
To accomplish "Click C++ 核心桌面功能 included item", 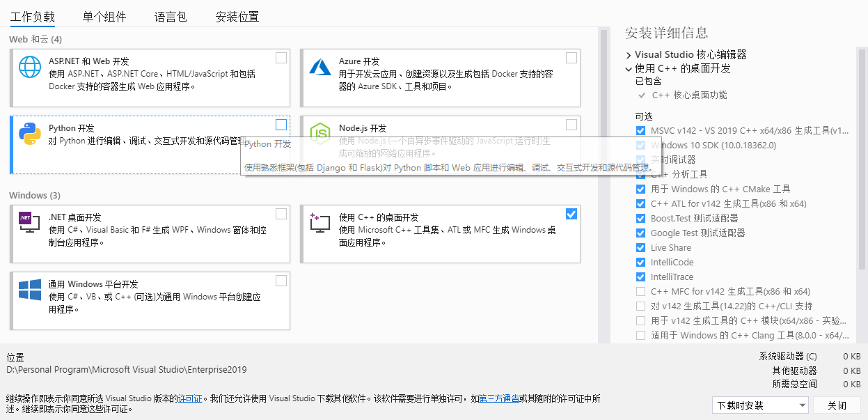I will (x=689, y=95).
